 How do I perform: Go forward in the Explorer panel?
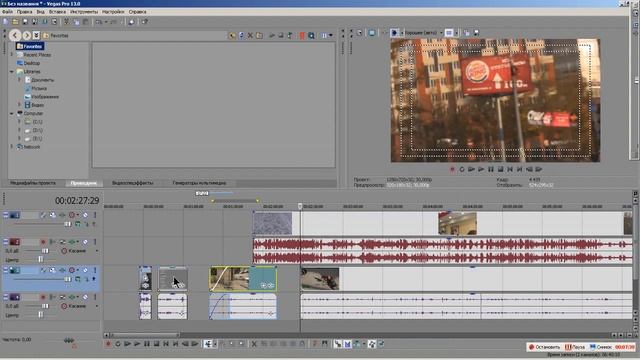(27, 36)
